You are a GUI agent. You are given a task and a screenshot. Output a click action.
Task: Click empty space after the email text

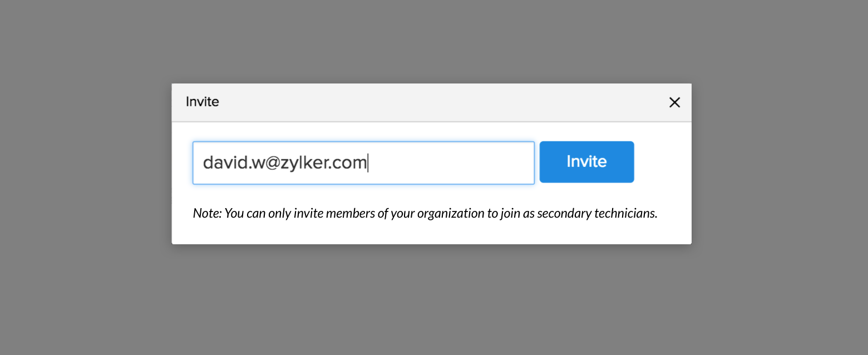(451, 163)
